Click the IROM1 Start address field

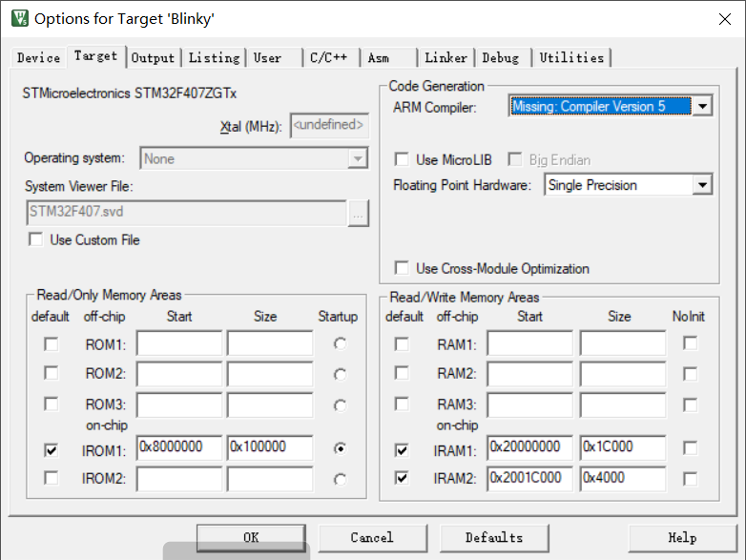[179, 447]
